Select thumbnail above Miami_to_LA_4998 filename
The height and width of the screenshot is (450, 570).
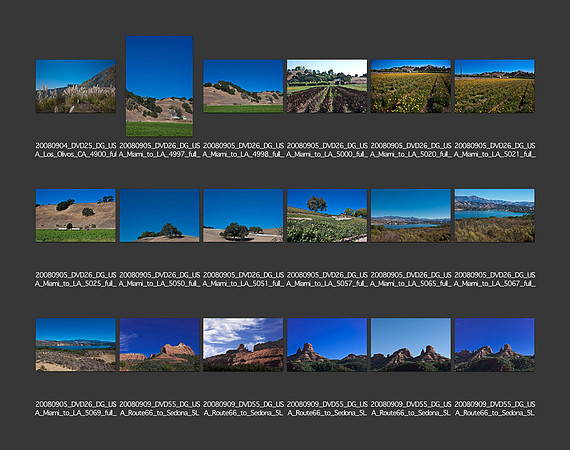[x=243, y=86]
